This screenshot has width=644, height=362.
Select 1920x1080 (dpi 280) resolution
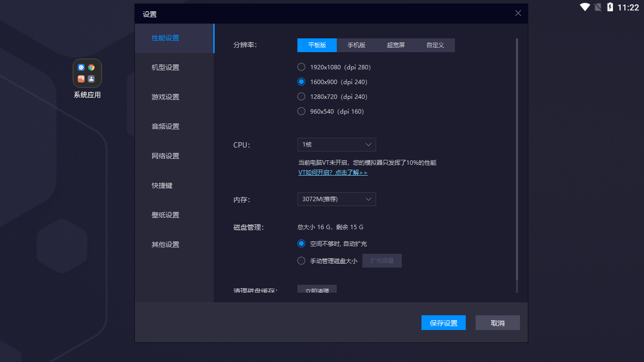[301, 67]
